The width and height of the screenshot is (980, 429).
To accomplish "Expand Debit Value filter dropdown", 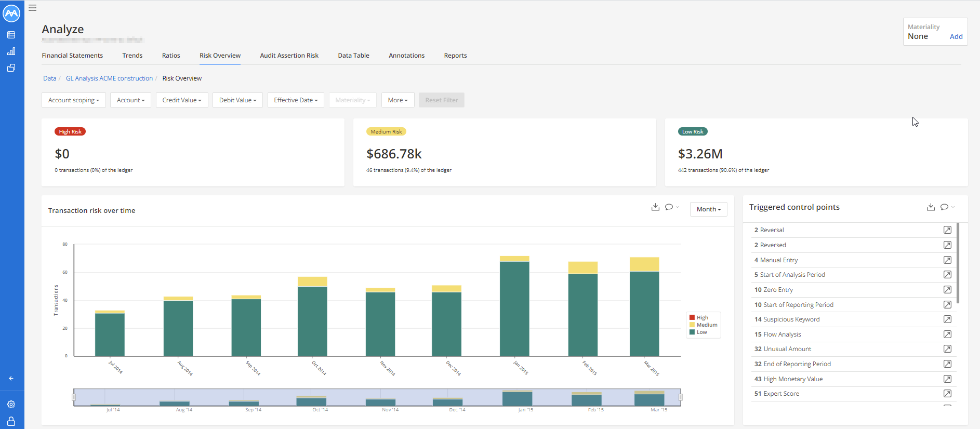I will pyautogui.click(x=237, y=100).
